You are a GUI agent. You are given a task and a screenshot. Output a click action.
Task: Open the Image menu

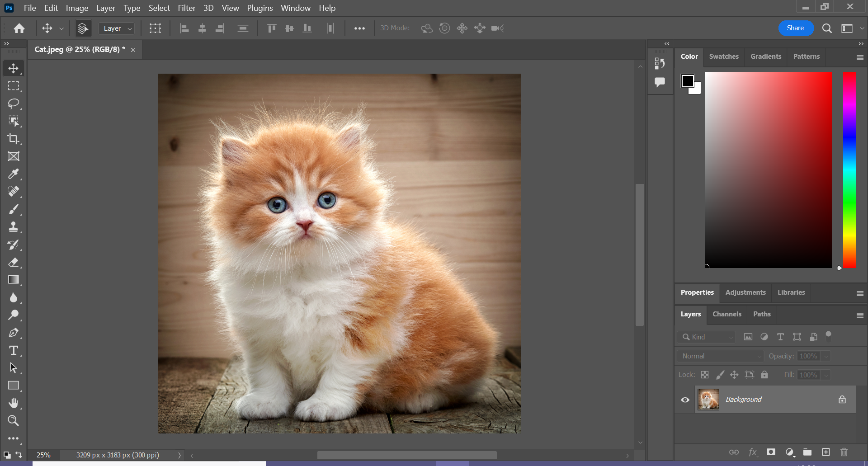pyautogui.click(x=77, y=8)
